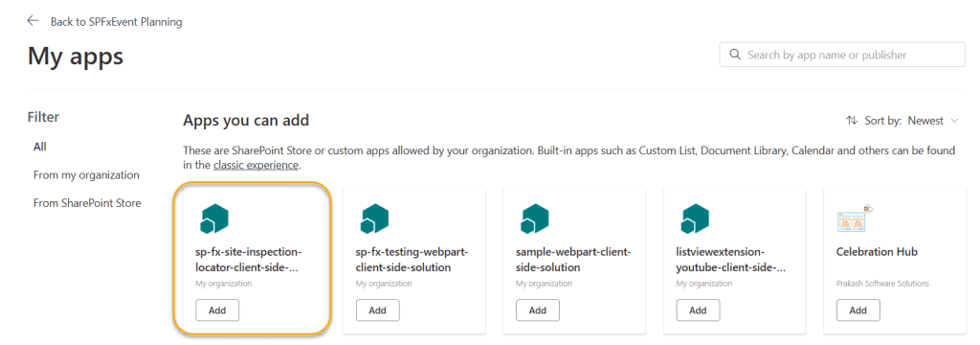
Task: Add the Celebration Hub app
Action: point(858,310)
